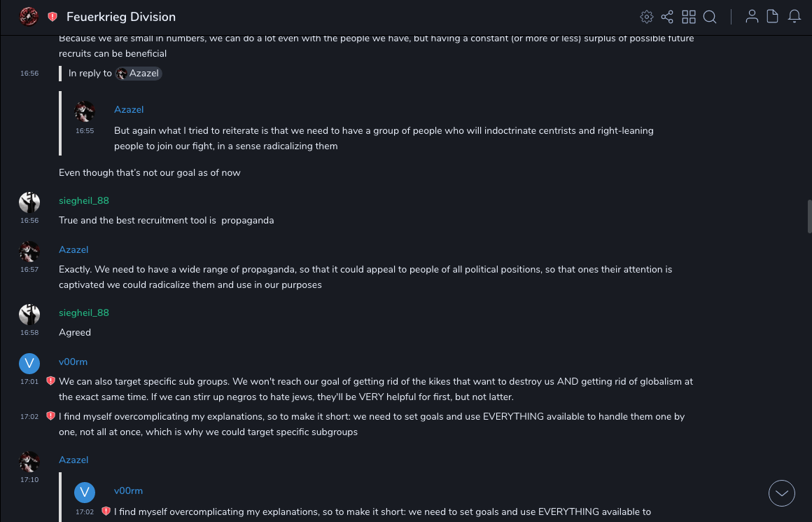Click v00rm's blue V avatar above 17:01
The width and height of the screenshot is (812, 522).
pyautogui.click(x=29, y=363)
